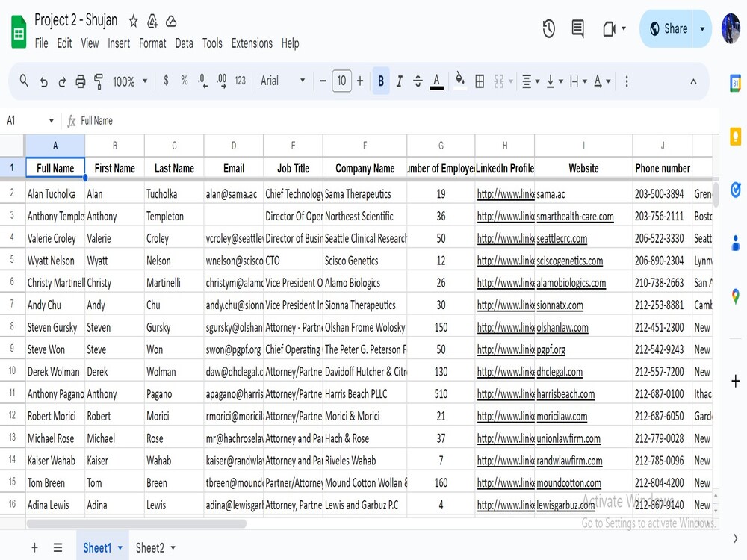Open the comments panel

point(577,28)
